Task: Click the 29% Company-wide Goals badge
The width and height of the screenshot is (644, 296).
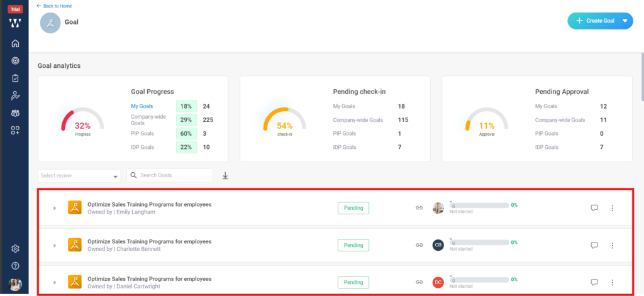Action: pos(186,120)
